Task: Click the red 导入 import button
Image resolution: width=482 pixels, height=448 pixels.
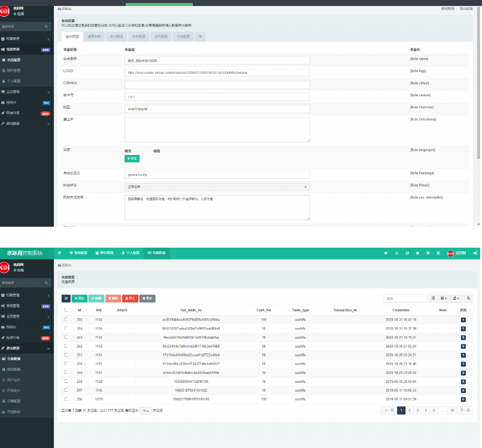Action: [x=129, y=298]
